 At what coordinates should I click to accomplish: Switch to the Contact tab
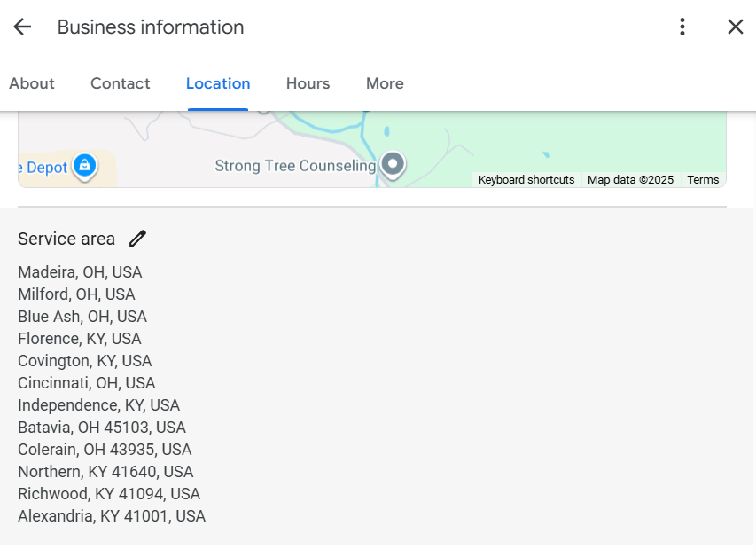[x=120, y=83]
